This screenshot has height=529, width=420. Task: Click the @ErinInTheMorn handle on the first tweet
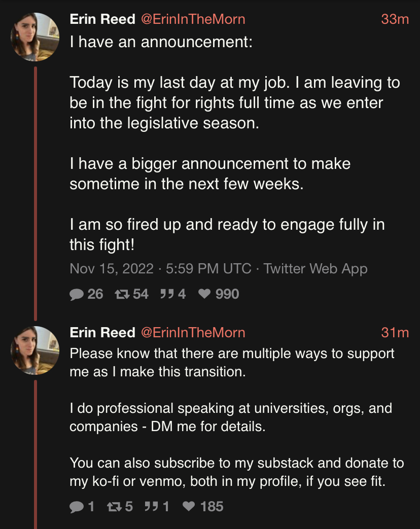(x=192, y=19)
